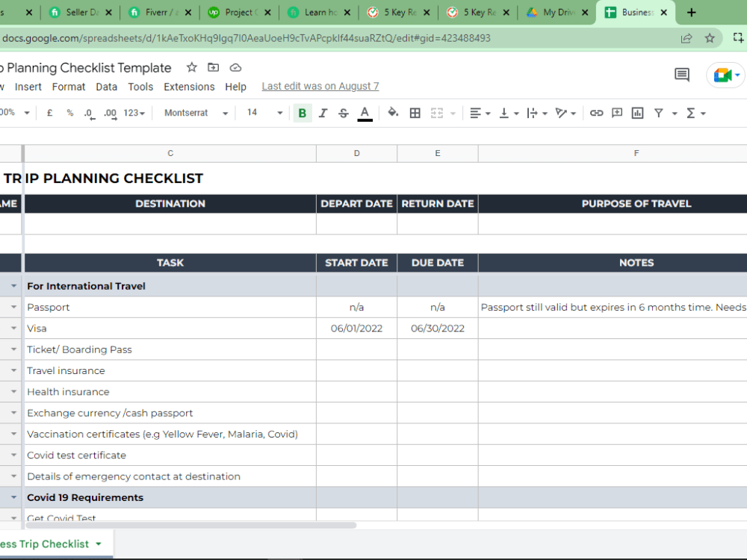Click the empty Destination input cell
Screen dimensions: 747x560
[x=170, y=224]
